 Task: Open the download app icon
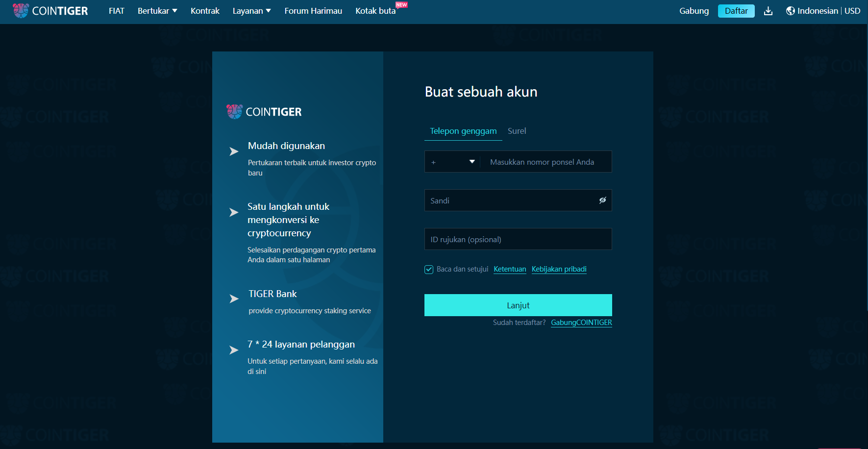[x=768, y=11]
